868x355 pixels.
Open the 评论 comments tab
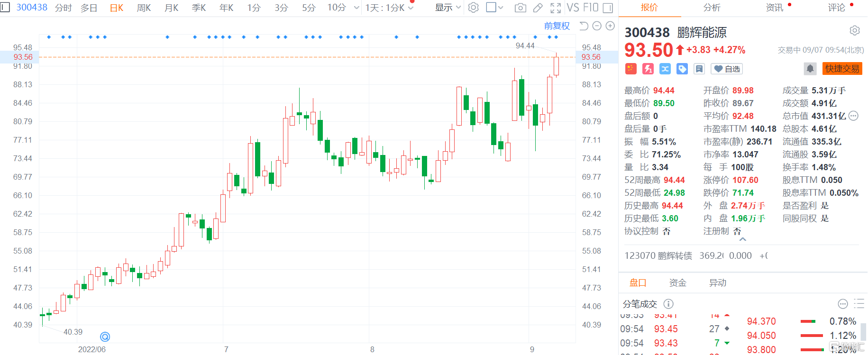[837, 8]
